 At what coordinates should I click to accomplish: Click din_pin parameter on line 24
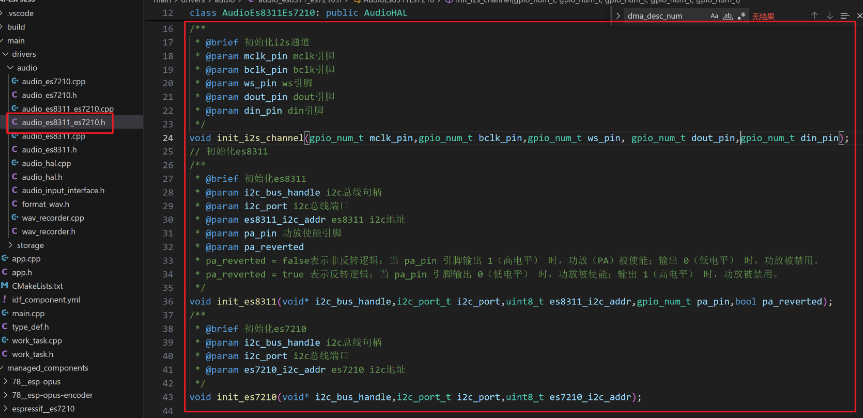pos(819,138)
